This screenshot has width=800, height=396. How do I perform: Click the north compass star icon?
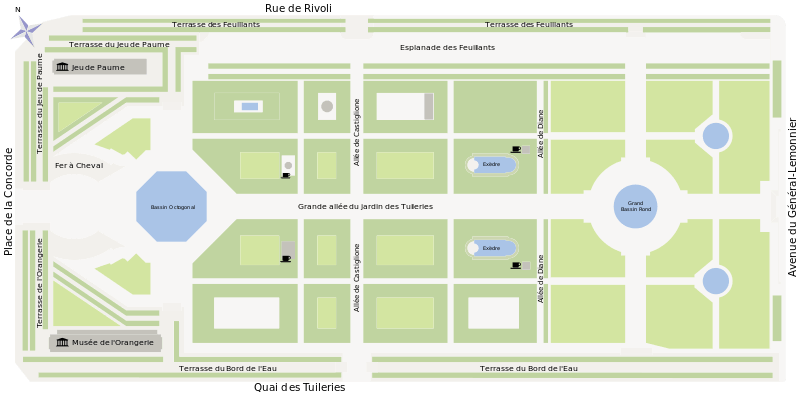tap(26, 29)
